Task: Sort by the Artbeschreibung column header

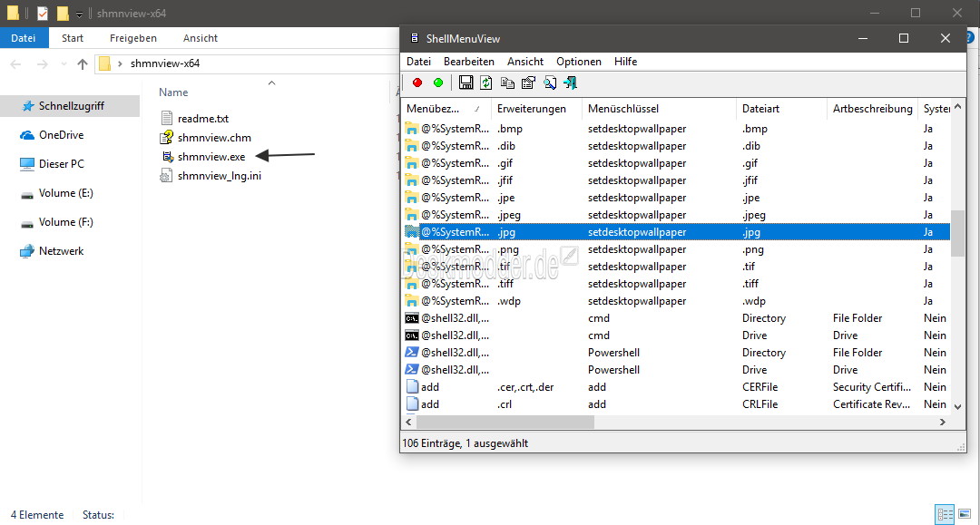Action: pos(873,109)
